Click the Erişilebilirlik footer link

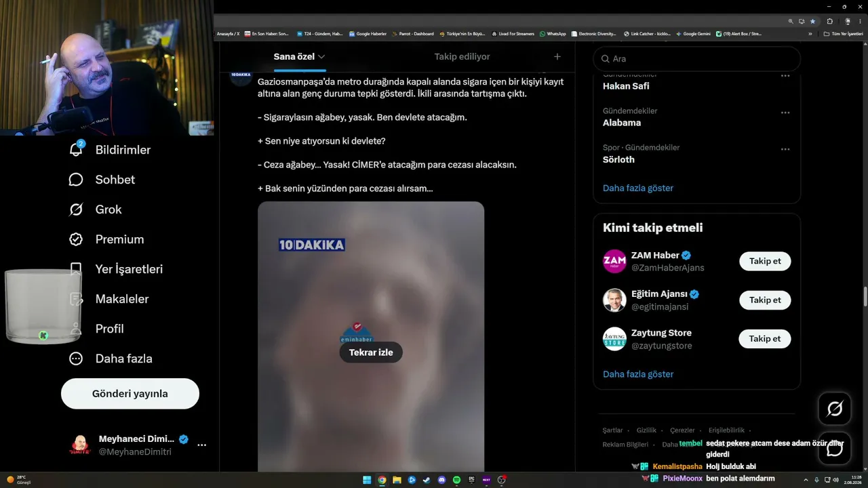pyautogui.click(x=726, y=430)
